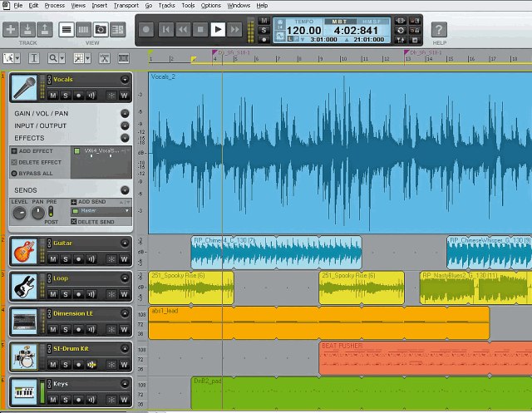Click the send Pan knob
This screenshot has height=413, width=532.
coord(37,213)
